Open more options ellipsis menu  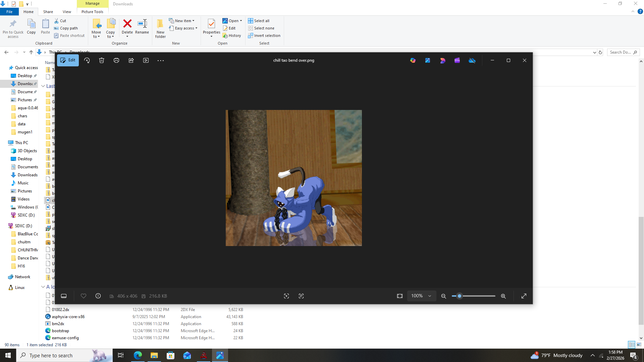[161, 60]
